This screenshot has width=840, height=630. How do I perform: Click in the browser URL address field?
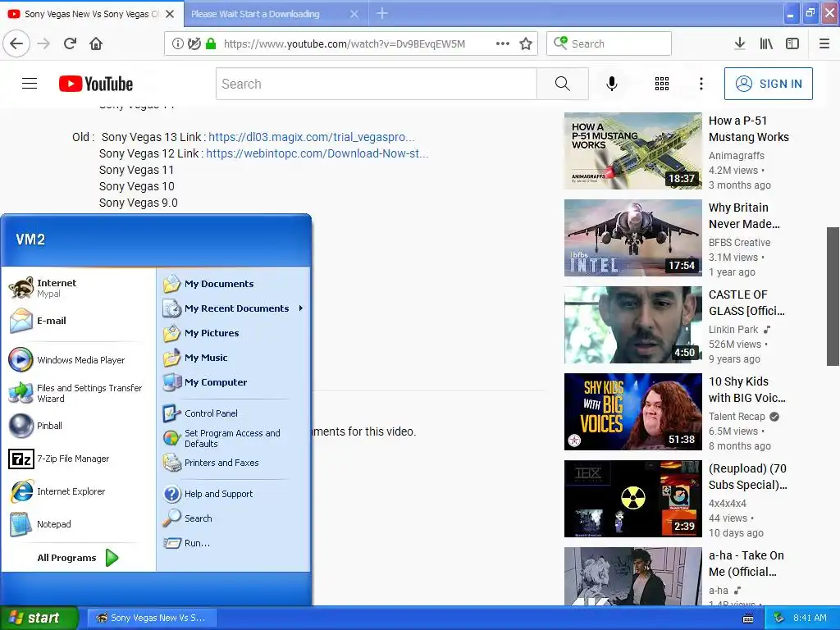(344, 44)
